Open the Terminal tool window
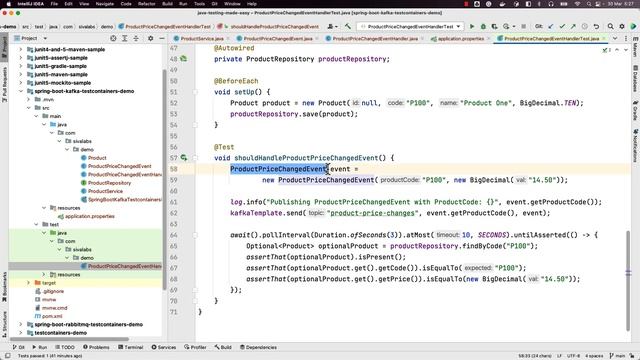This screenshot has width=640, height=360. [x=131, y=347]
